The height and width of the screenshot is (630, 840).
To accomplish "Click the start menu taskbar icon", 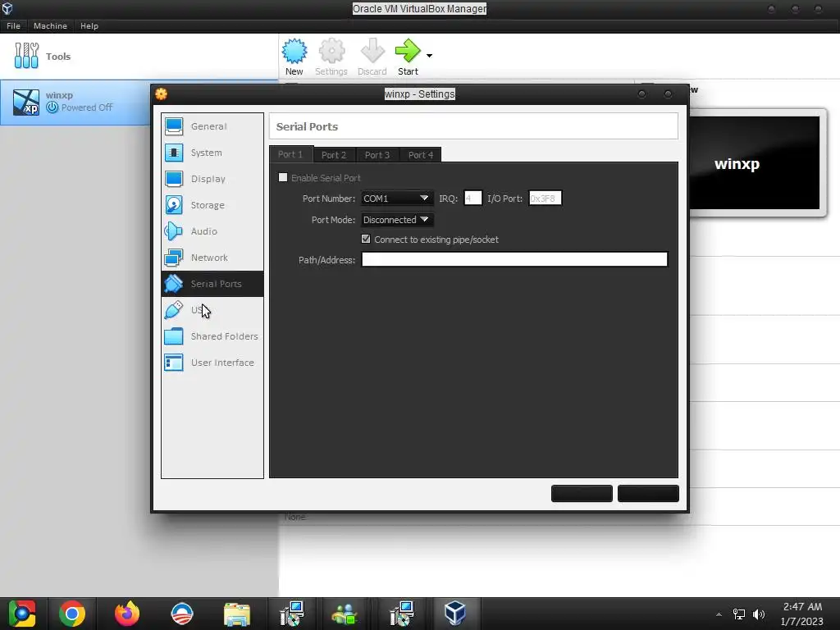I will pos(21,614).
